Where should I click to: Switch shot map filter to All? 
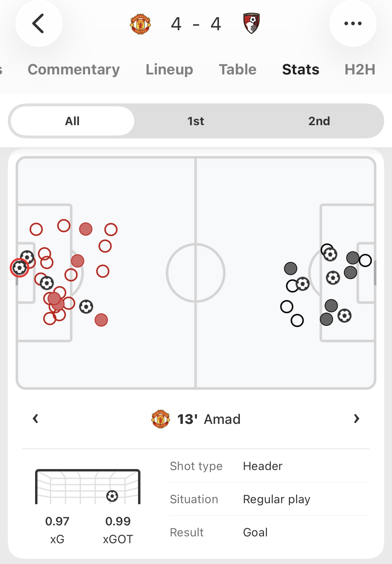(72, 121)
